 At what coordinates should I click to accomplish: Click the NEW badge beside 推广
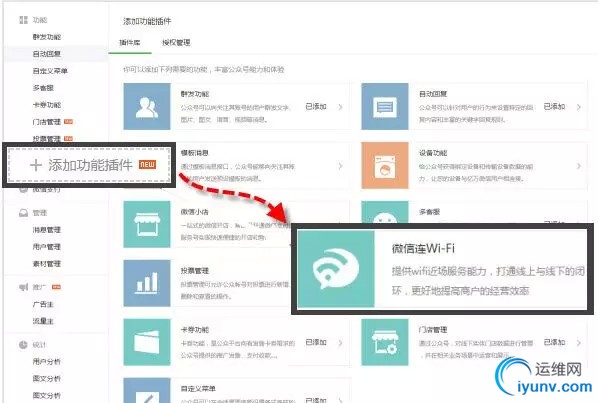(56, 287)
